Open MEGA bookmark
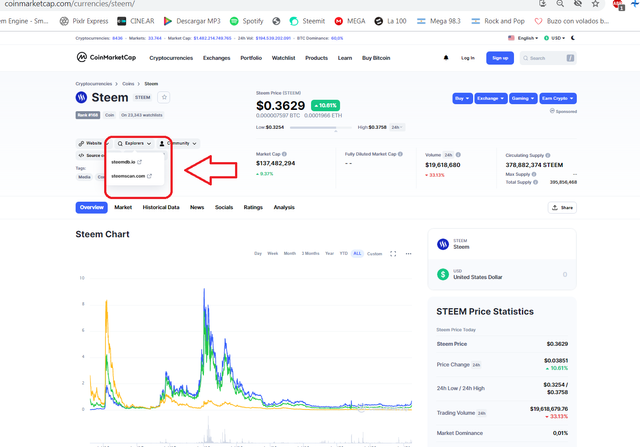The image size is (640, 447). (x=350, y=21)
